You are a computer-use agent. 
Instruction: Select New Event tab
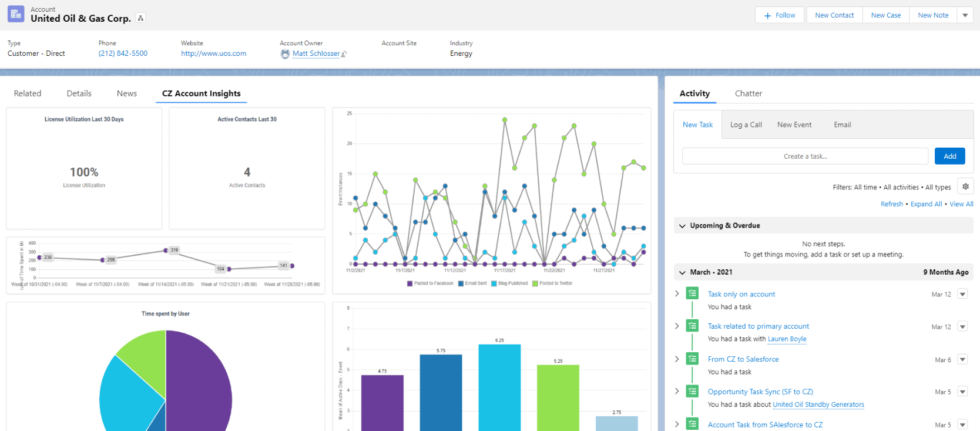click(794, 125)
